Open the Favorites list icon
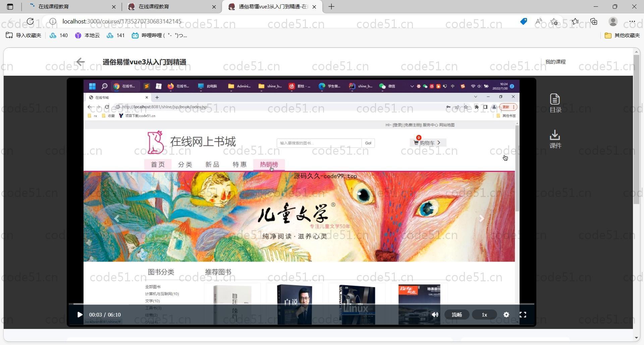This screenshot has width=644, height=345. [575, 21]
